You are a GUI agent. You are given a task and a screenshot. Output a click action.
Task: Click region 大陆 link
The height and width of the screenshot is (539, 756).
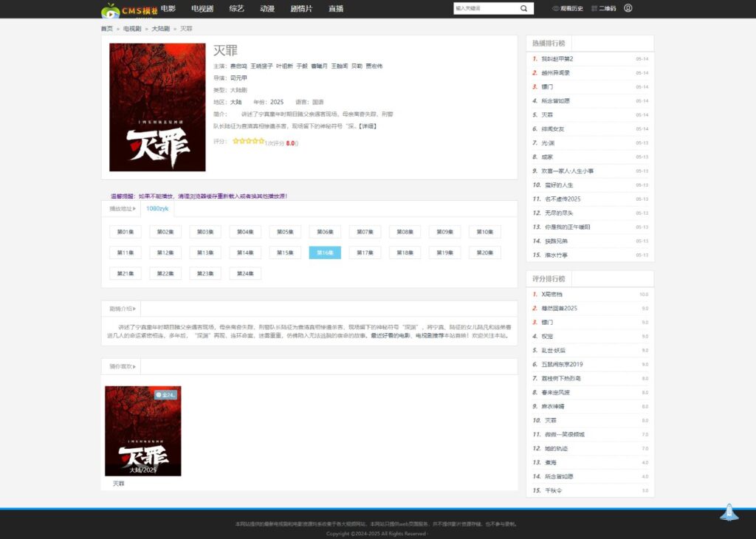point(236,102)
